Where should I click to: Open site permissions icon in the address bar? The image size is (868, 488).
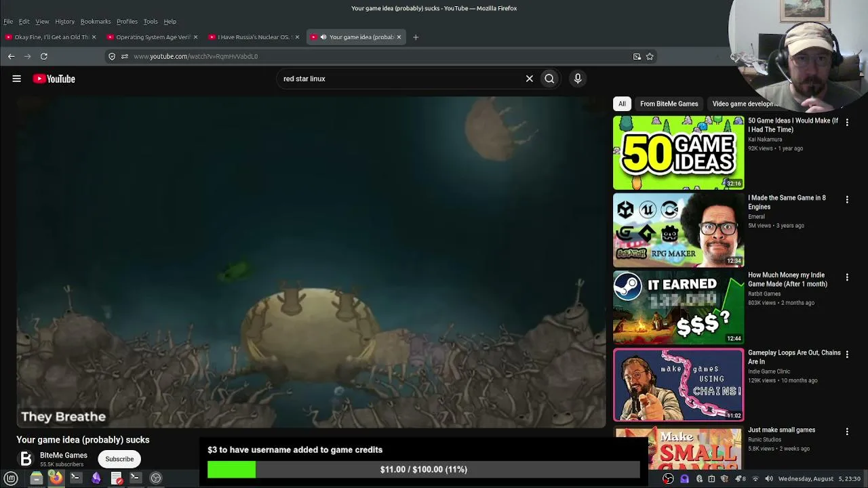[x=125, y=56]
